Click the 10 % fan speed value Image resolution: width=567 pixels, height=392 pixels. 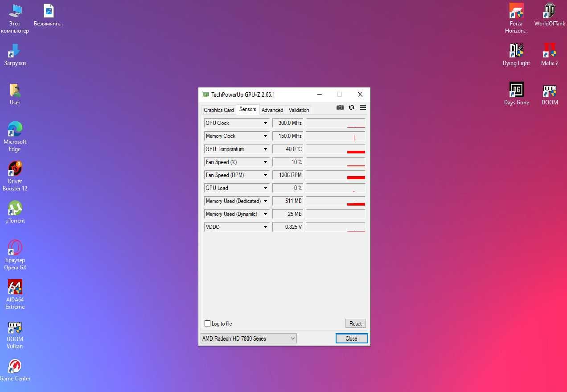288,162
